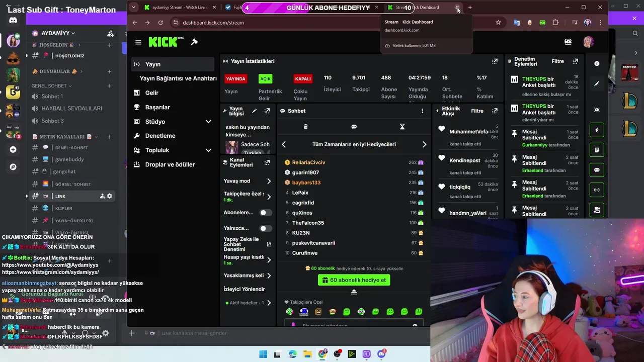The image size is (644, 362).
Task: Open Yavaş mod options arrow
Action: tap(269, 181)
